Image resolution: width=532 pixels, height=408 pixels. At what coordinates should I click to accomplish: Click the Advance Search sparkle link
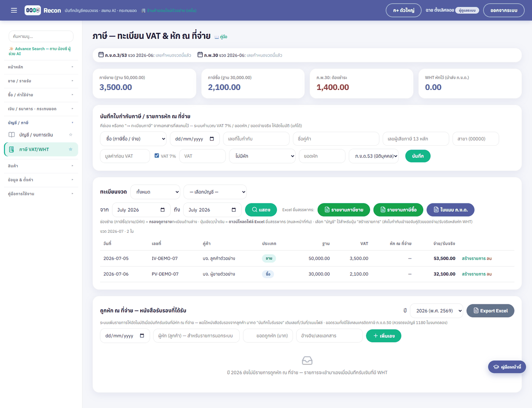(x=40, y=51)
